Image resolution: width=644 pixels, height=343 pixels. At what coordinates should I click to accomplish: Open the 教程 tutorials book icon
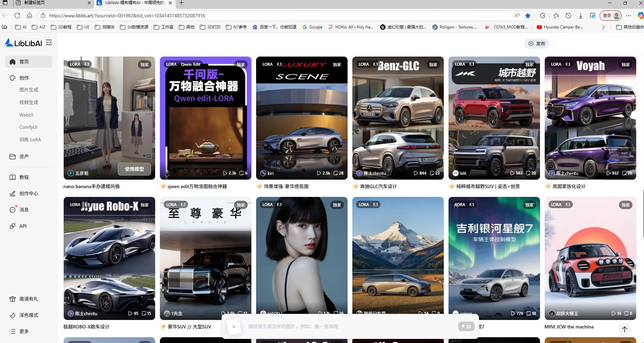pyautogui.click(x=13, y=177)
